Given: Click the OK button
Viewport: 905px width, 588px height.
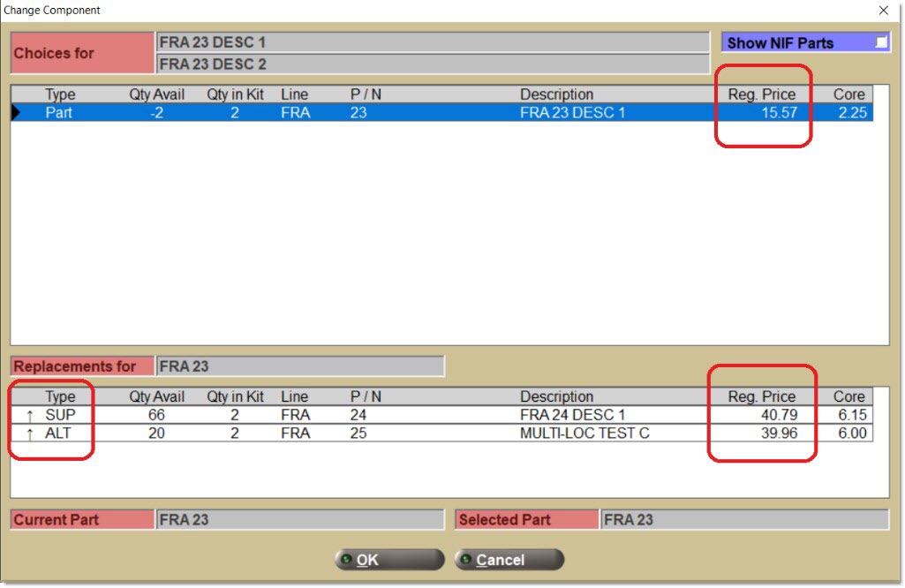Looking at the screenshot, I should [x=389, y=560].
